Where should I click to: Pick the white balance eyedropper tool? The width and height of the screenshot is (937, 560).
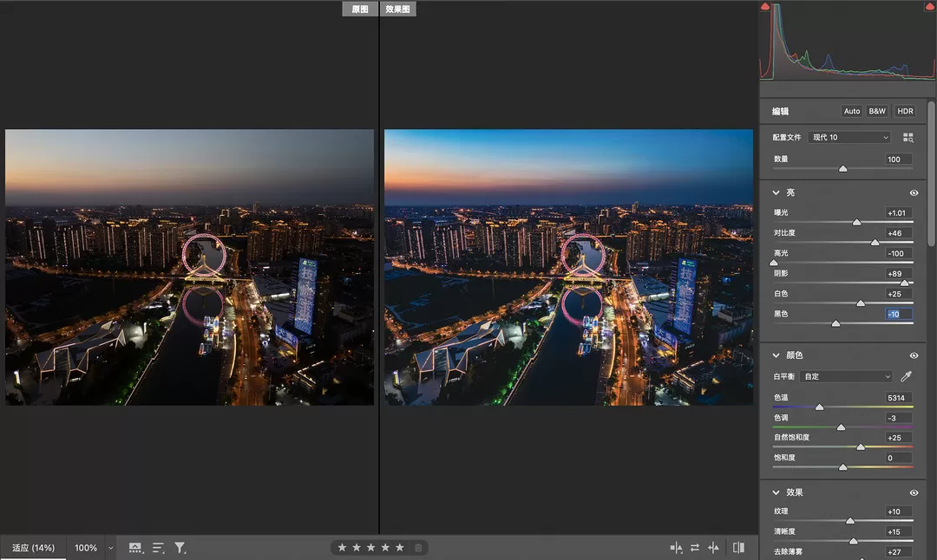[907, 376]
